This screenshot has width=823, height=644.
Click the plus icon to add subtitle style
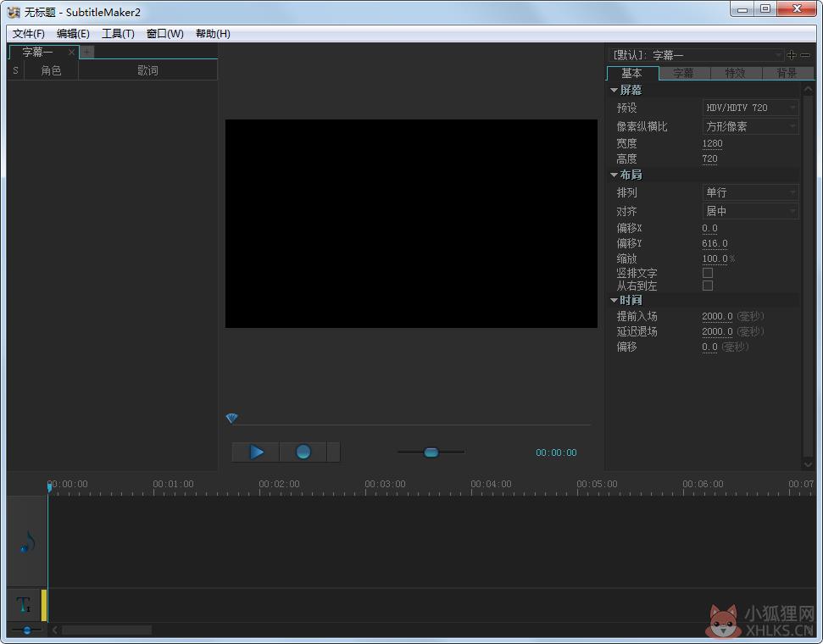tap(792, 54)
